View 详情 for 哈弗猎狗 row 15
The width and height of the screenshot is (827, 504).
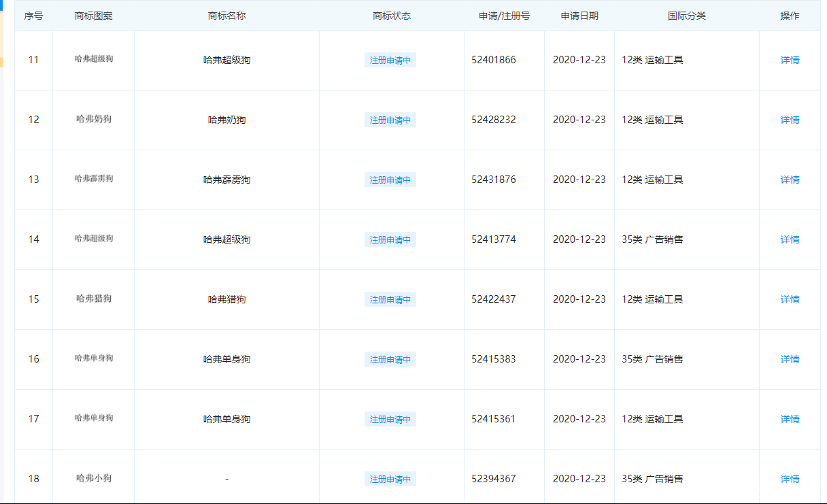click(790, 299)
